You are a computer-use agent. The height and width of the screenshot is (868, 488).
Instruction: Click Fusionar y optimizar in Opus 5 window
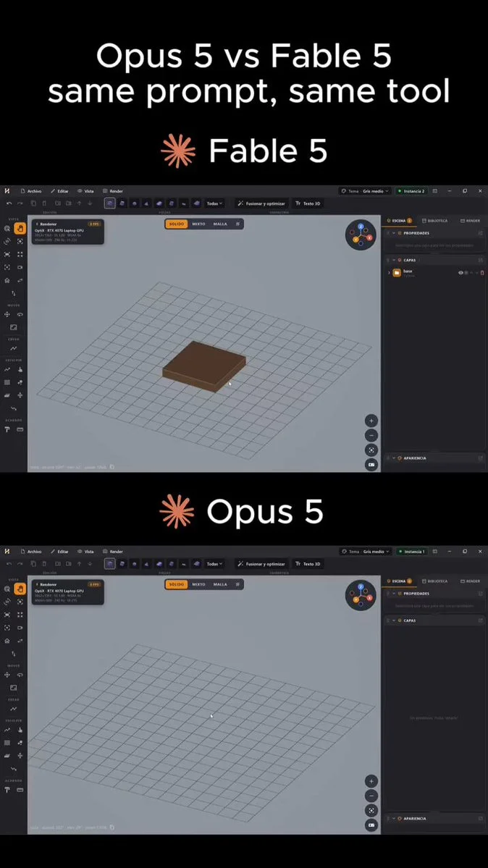(261, 563)
